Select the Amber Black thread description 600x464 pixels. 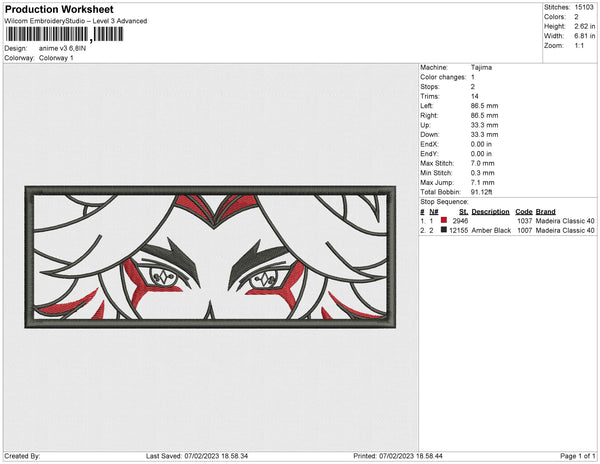click(491, 230)
